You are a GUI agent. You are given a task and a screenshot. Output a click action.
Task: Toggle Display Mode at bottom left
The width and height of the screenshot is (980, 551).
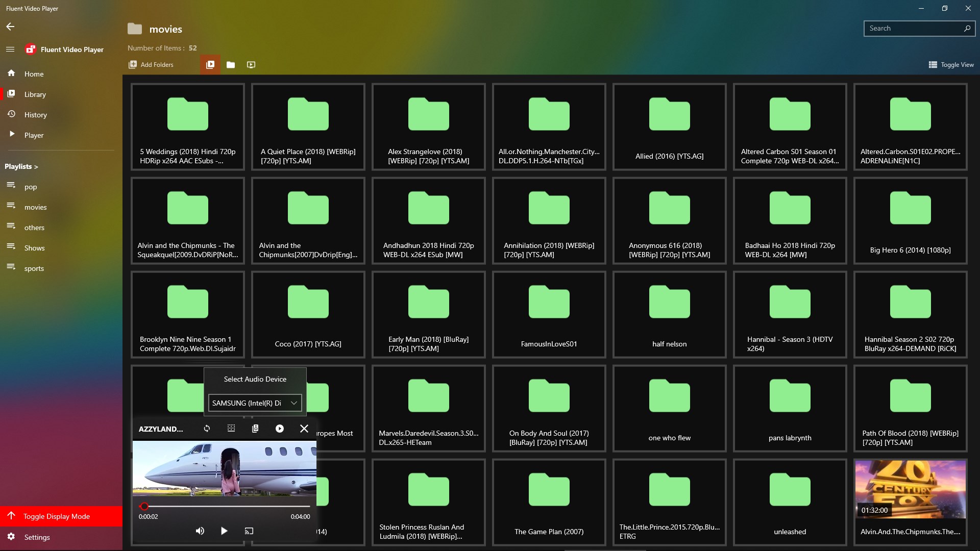(57, 516)
